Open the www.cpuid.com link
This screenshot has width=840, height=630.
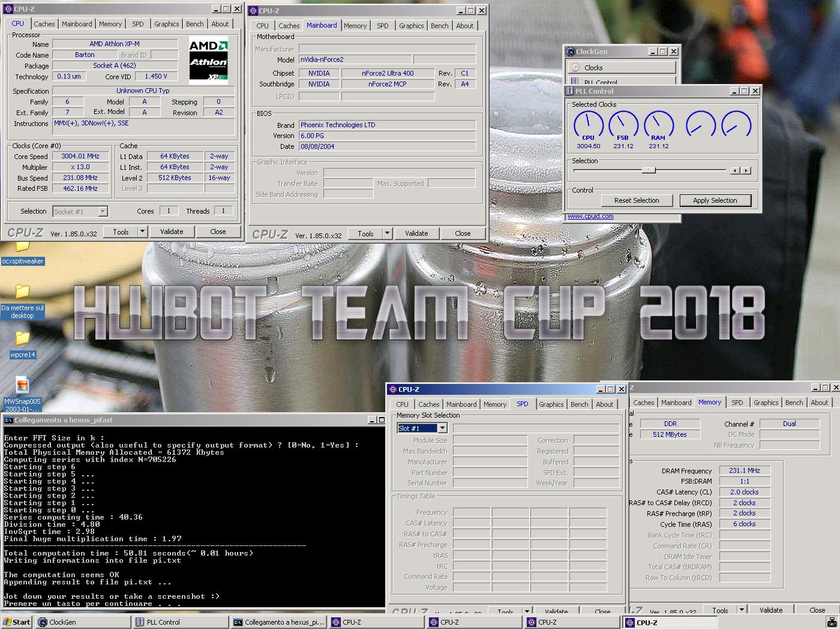(x=590, y=216)
